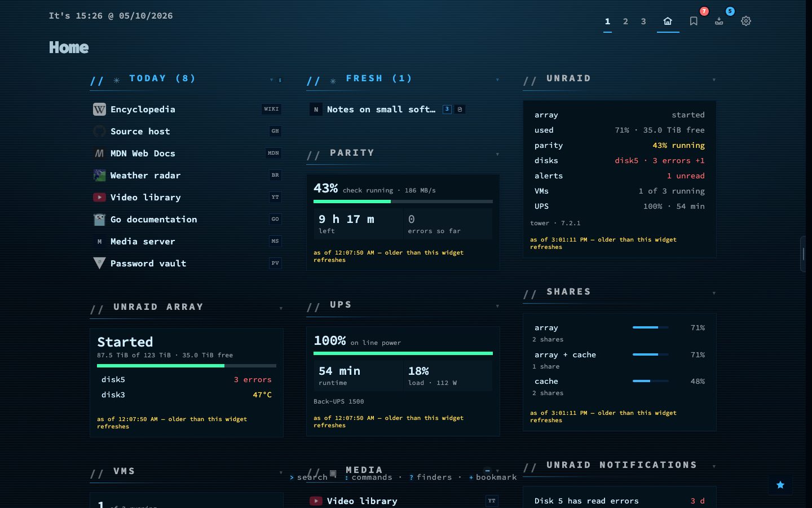The width and height of the screenshot is (812, 508).
Task: Click the document icon after the Notes entry
Action: point(460,110)
